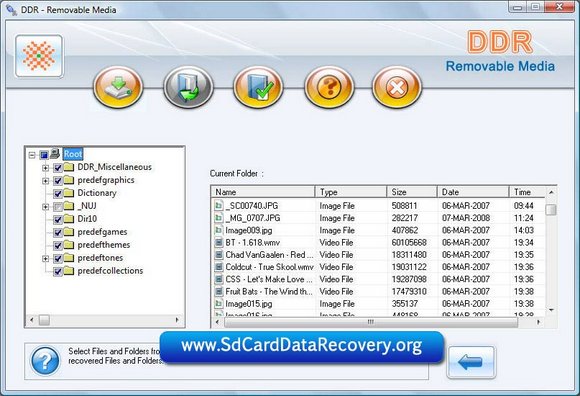The height and width of the screenshot is (396, 580).
Task: Click the orange dotted logo icon at top left
Action: [x=39, y=56]
